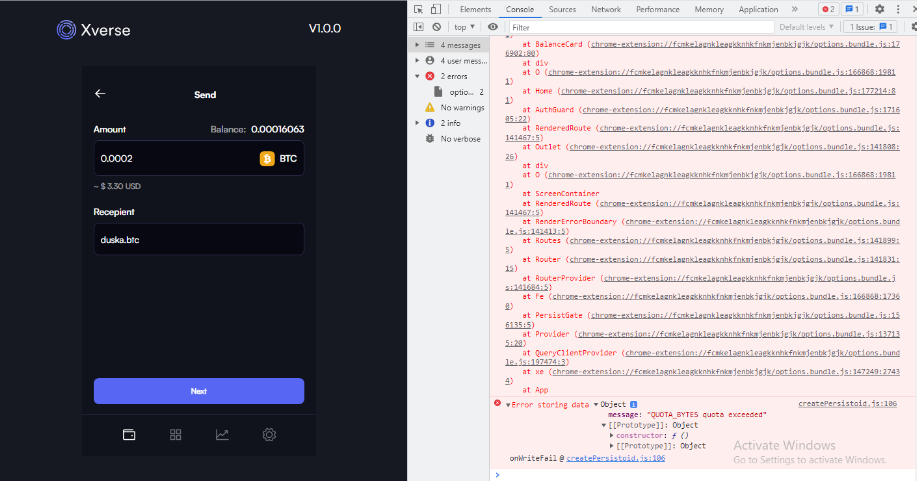The height and width of the screenshot is (481, 917).
Task: Open the NFT grid tab icon
Action: pyautogui.click(x=175, y=435)
